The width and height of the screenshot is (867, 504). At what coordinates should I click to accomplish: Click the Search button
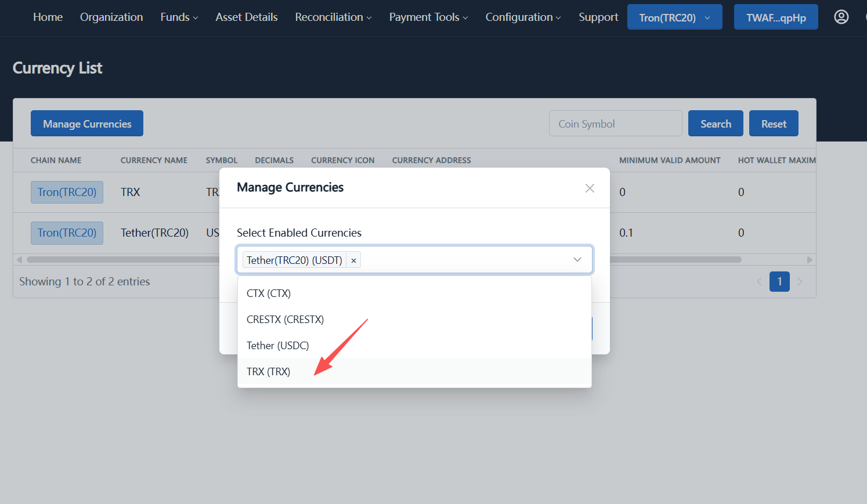coord(716,123)
